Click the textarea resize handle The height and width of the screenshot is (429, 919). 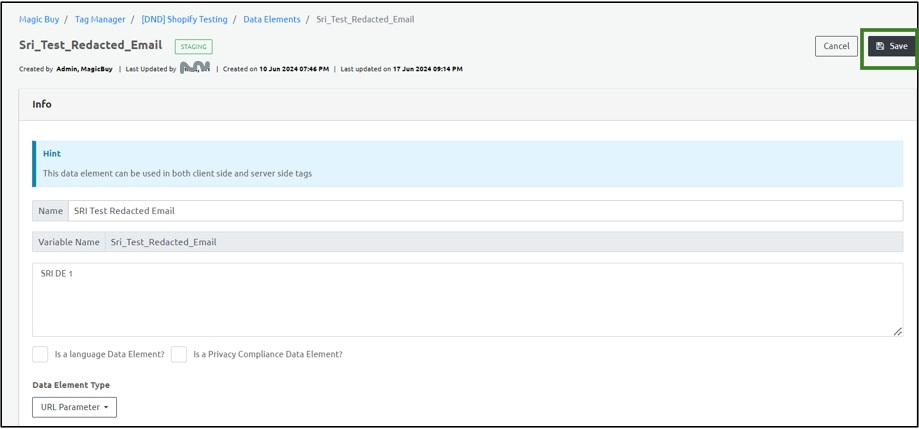tap(897, 331)
